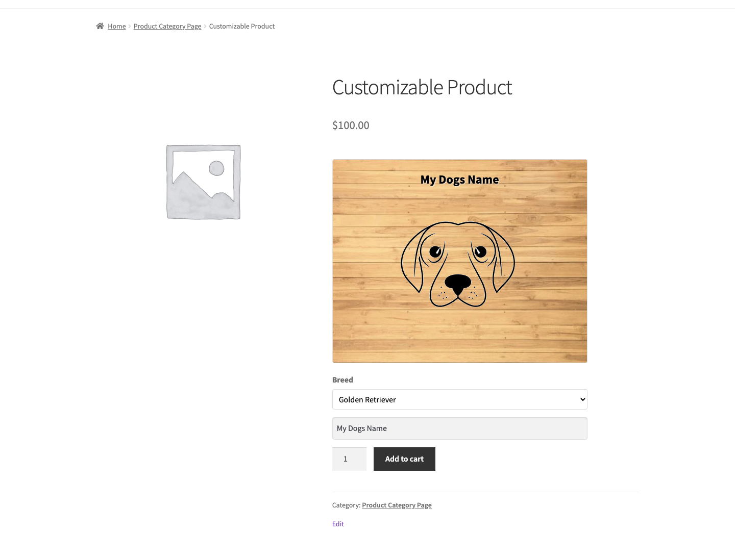Go to Product Category Page via breadcrumb

click(167, 26)
